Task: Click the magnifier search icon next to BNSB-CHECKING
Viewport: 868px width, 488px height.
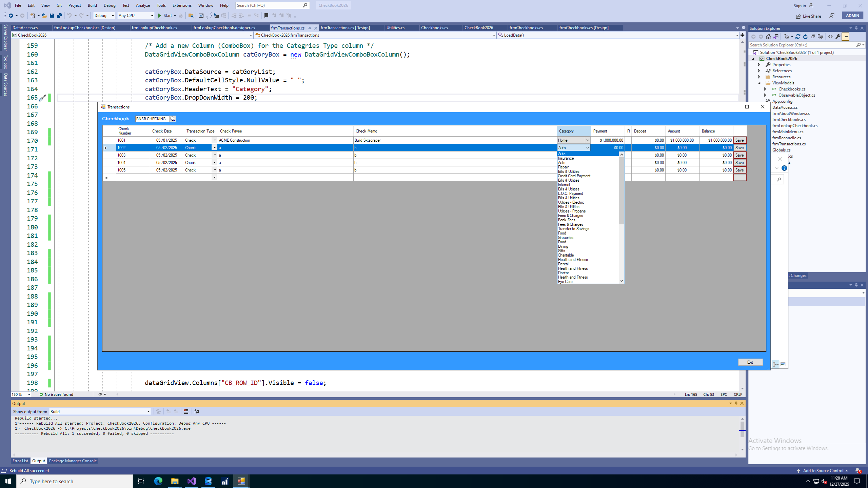Action: point(173,119)
